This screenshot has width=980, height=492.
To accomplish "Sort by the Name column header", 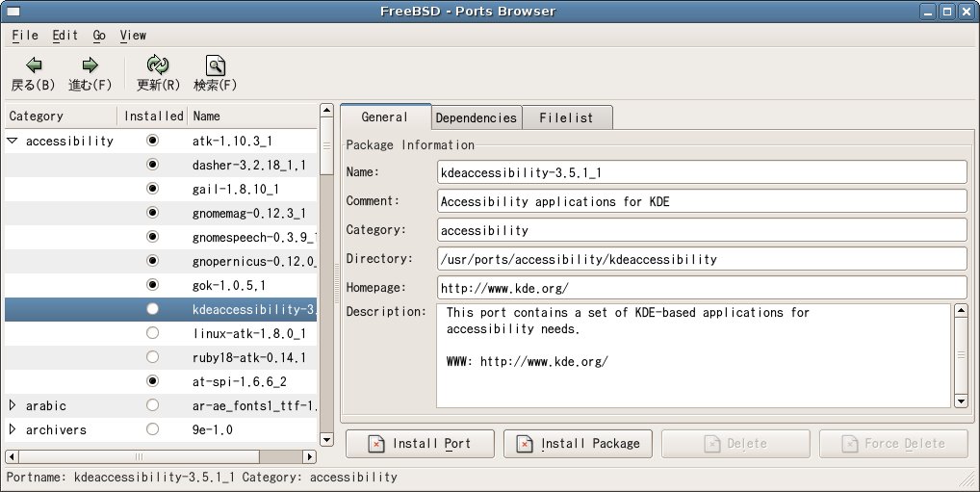I will coord(252,117).
